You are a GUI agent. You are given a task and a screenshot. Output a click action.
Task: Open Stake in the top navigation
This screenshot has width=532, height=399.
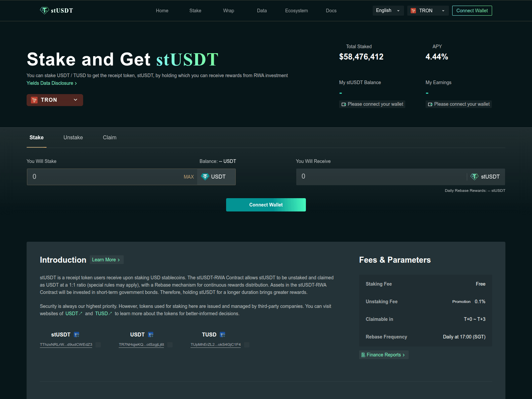[x=195, y=11]
